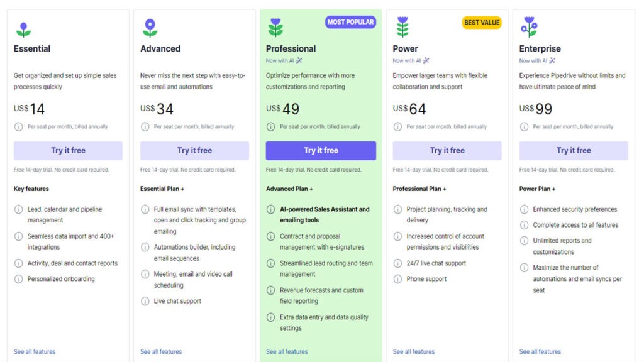Click the info icon below the US$14 price
The width and height of the screenshot is (644, 362).
(x=19, y=126)
